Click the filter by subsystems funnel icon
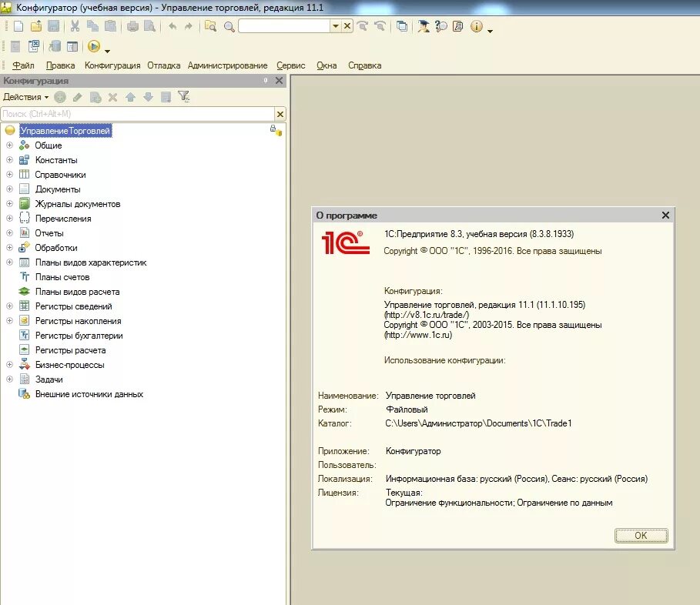The image size is (700, 605). (183, 96)
